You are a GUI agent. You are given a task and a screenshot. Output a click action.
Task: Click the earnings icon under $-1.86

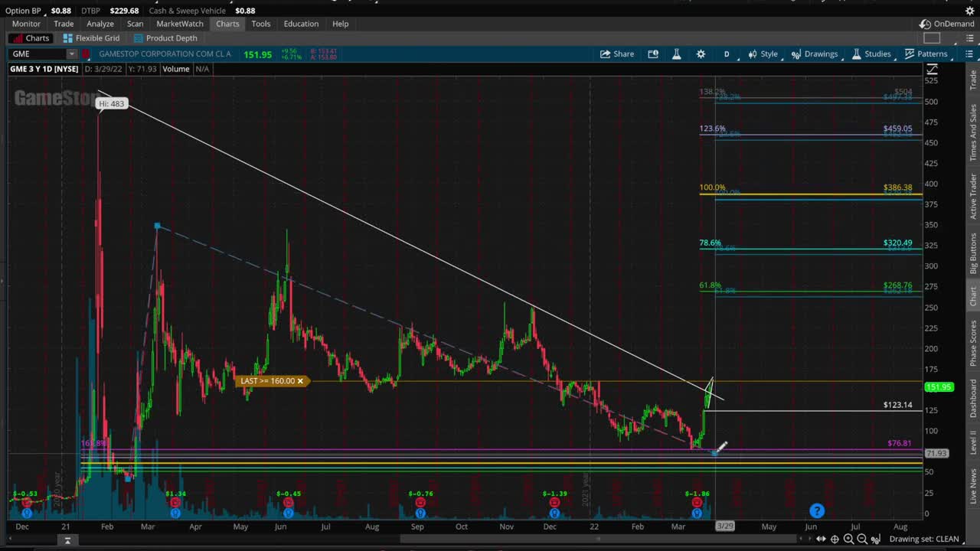coord(697,503)
